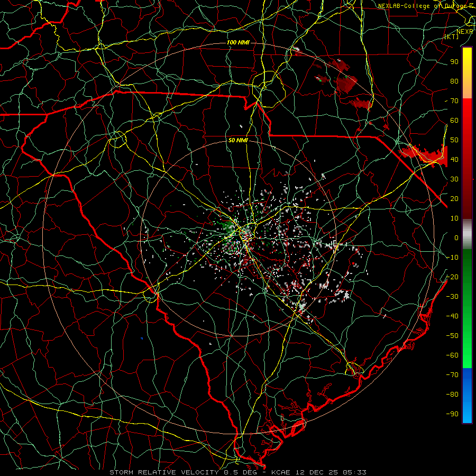Click the -60 value on the velocity scale
476x476 pixels.
(452, 355)
